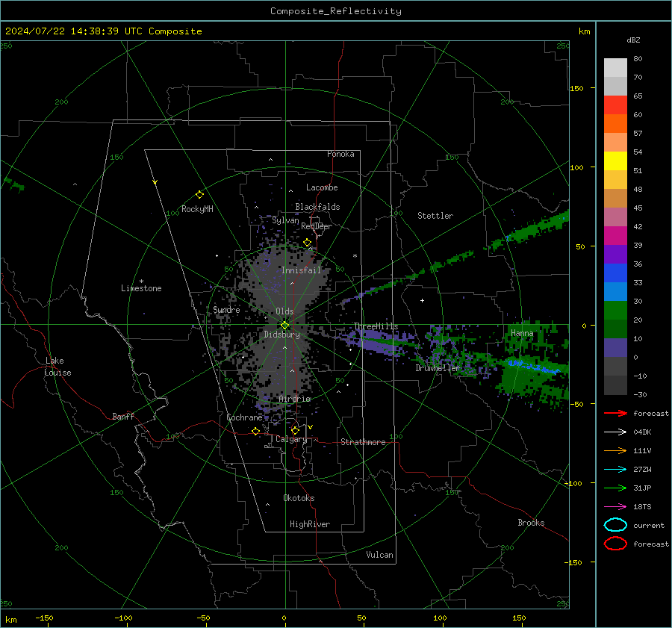Click the Limestone label
The image size is (672, 628).
tap(141, 288)
